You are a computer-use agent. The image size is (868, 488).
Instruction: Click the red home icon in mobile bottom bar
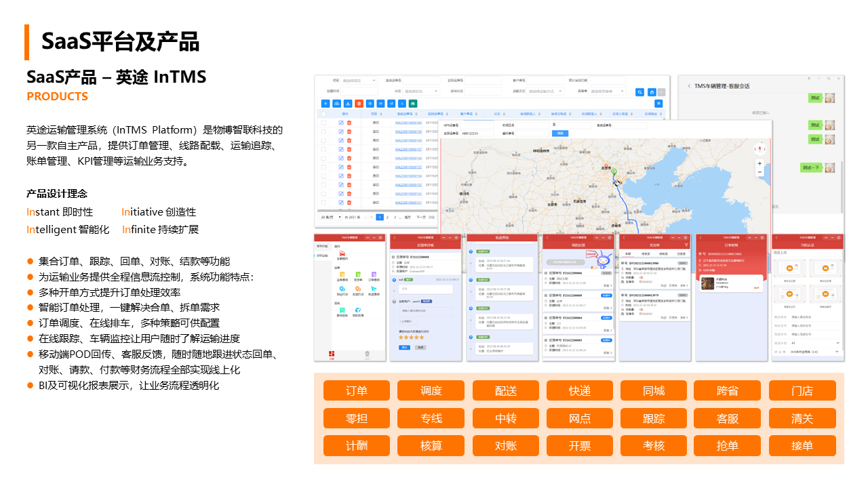click(332, 355)
